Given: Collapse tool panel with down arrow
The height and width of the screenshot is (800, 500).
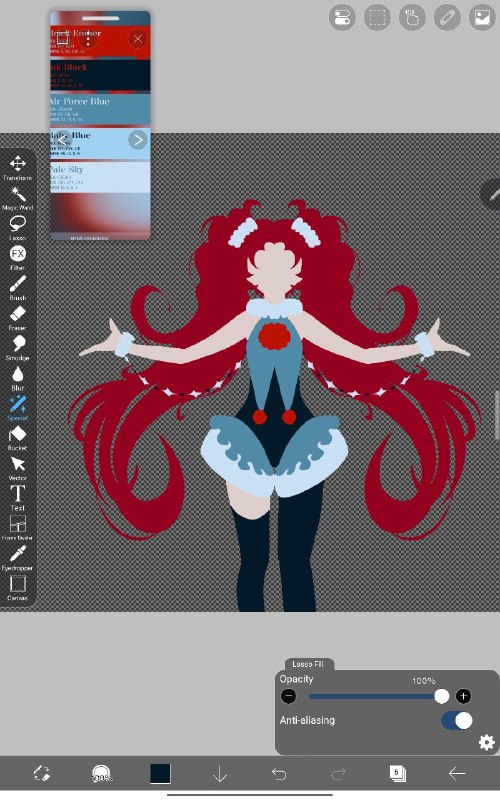Looking at the screenshot, I should (x=220, y=774).
